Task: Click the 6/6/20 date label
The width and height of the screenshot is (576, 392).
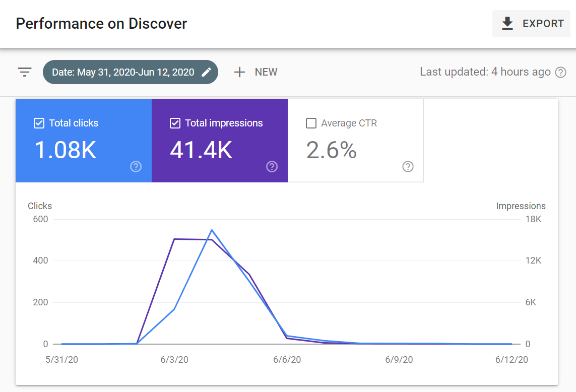Action: point(287,360)
